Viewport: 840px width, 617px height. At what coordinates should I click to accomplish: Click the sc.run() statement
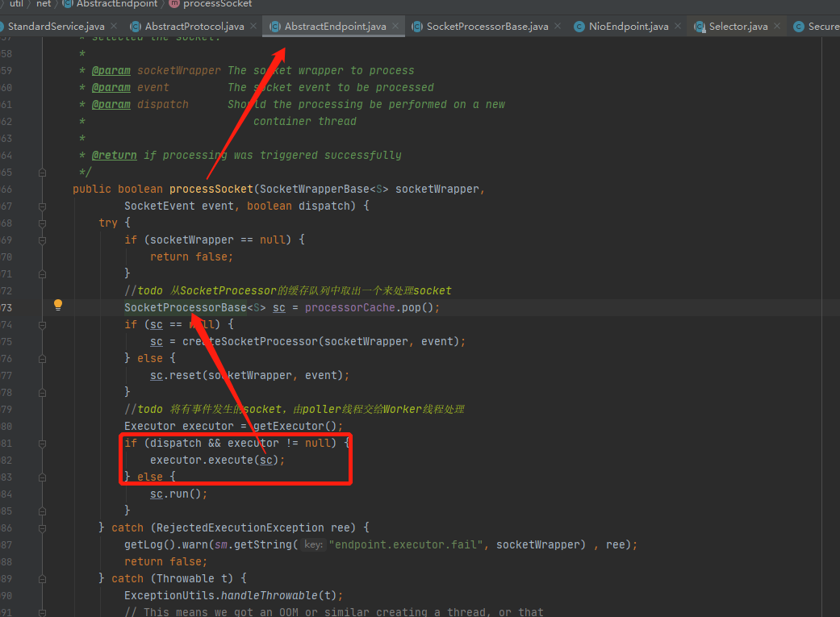(x=178, y=494)
